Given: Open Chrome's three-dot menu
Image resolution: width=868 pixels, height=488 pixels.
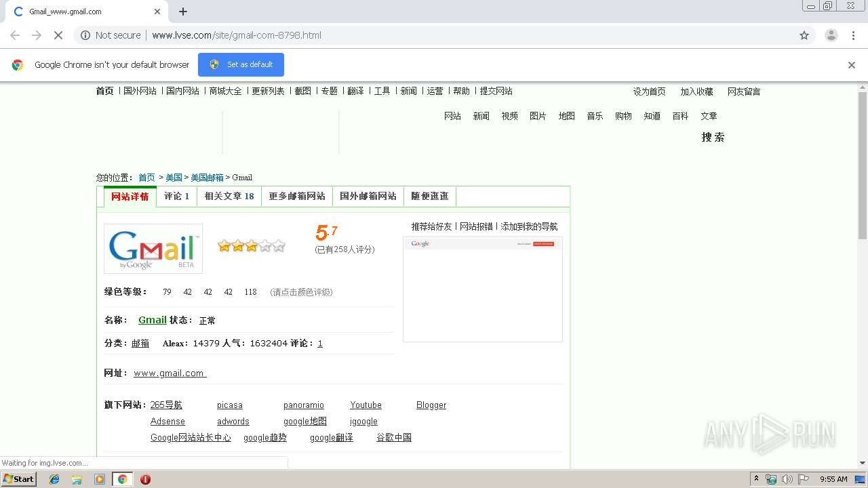Looking at the screenshot, I should click(x=854, y=35).
